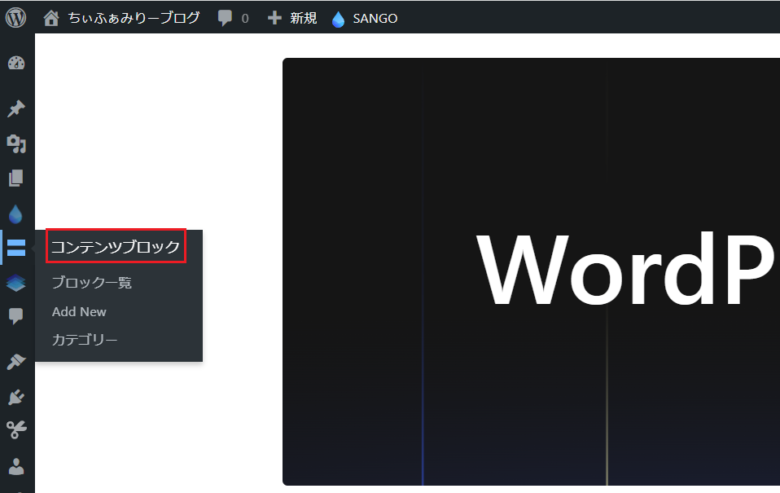Open the layered stack icon in sidebar
This screenshot has height=493, width=780.
(16, 283)
